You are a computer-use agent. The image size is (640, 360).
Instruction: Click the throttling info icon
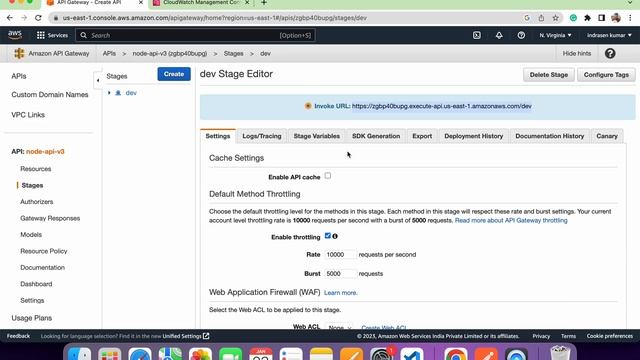click(335, 236)
